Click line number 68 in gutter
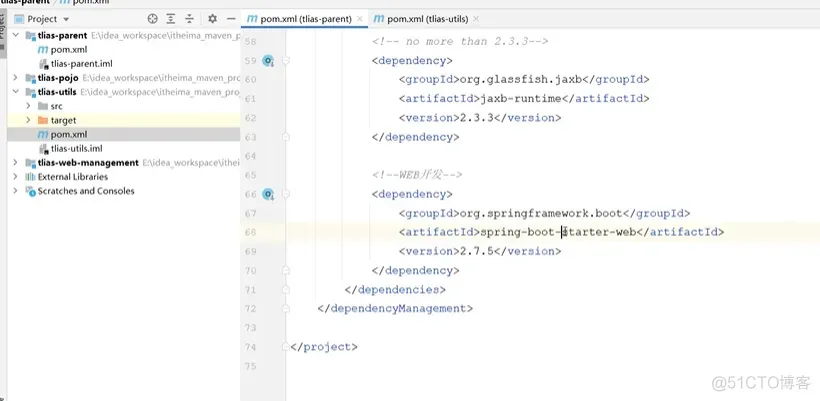 click(250, 232)
